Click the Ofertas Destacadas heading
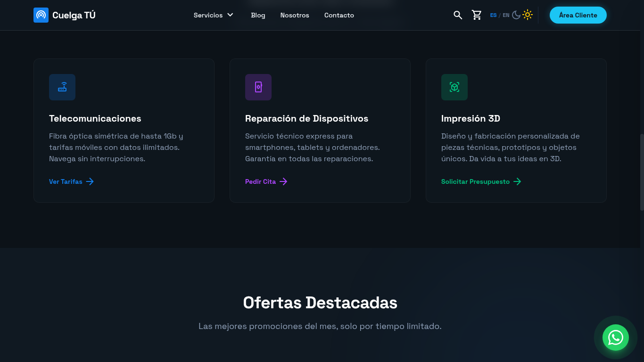Viewport: 644px width, 362px height. pos(320,303)
